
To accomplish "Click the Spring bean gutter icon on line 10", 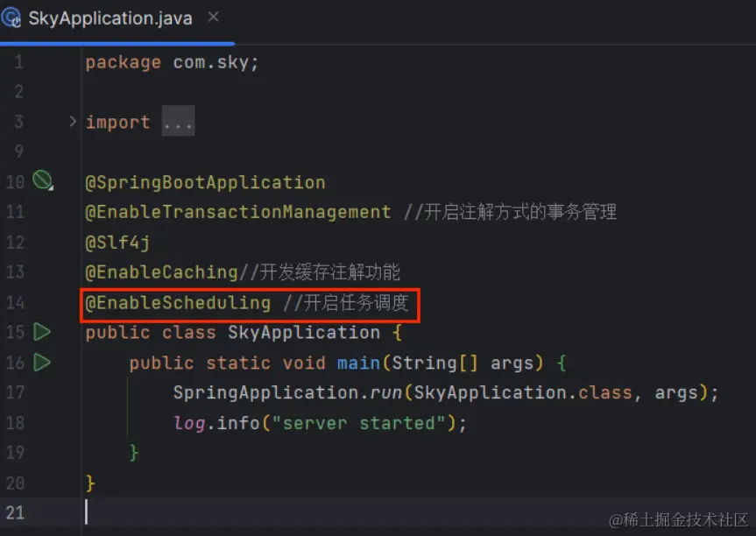I will (39, 180).
